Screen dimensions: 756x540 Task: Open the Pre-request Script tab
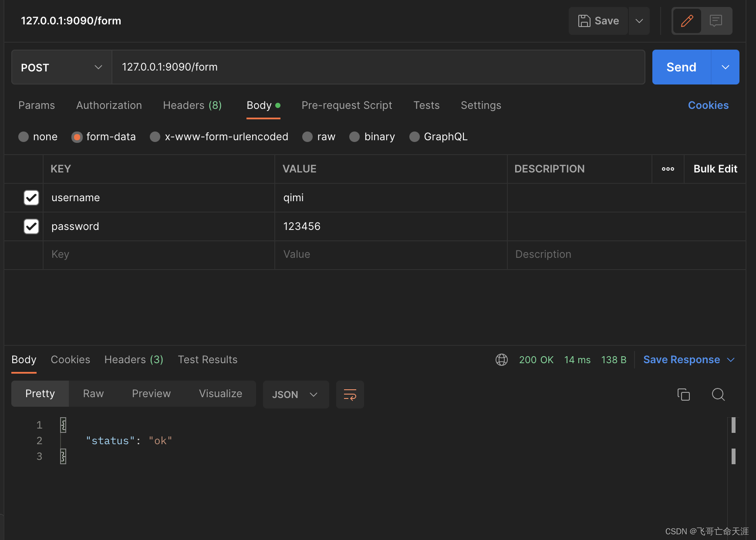pyautogui.click(x=347, y=105)
